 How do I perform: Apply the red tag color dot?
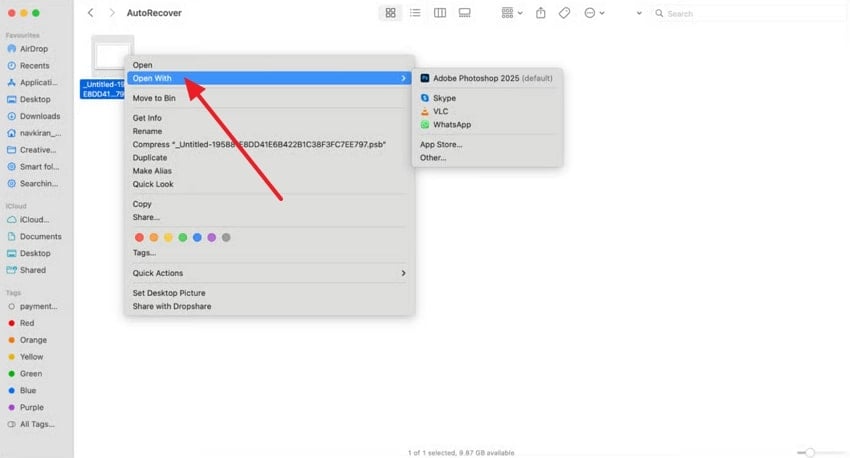click(x=139, y=237)
